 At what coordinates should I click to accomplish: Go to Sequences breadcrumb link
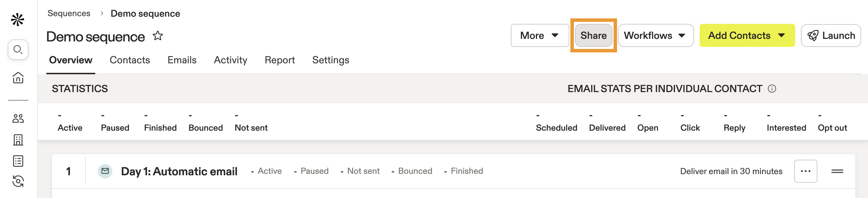pos(69,14)
